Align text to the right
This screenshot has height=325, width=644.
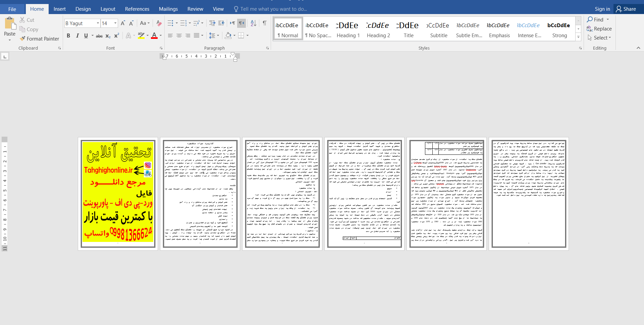(188, 36)
